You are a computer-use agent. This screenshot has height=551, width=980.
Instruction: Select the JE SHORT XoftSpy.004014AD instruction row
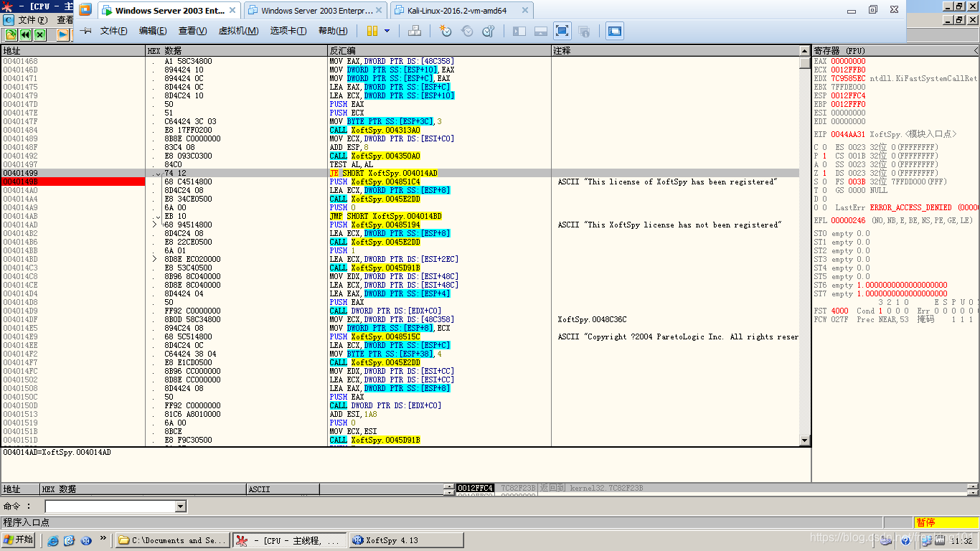click(400, 173)
